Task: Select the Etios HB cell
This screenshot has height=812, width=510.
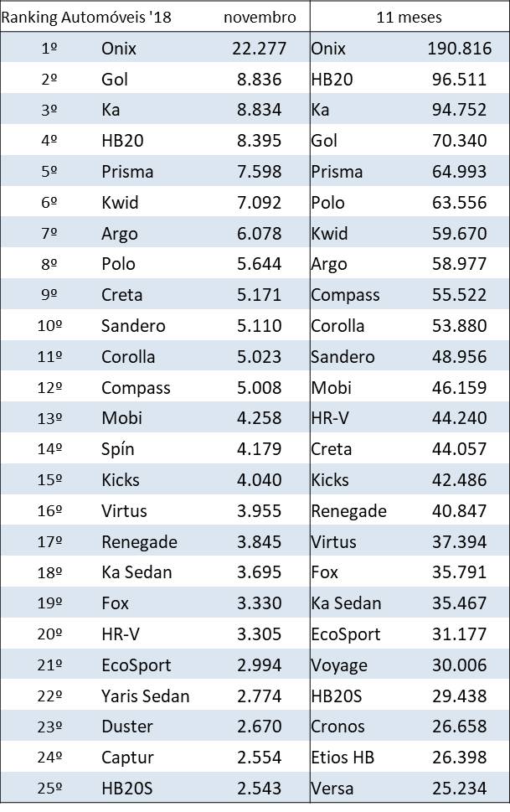Action: tap(342, 758)
